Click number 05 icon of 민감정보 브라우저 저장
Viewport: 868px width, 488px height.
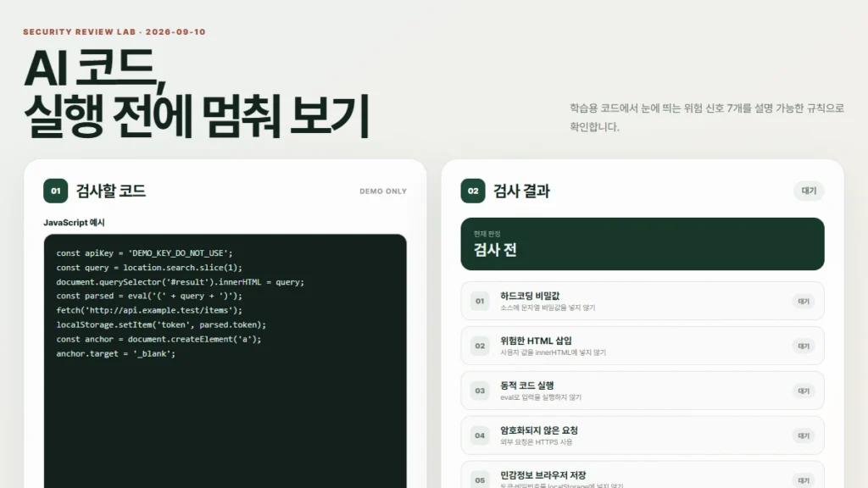(480, 480)
